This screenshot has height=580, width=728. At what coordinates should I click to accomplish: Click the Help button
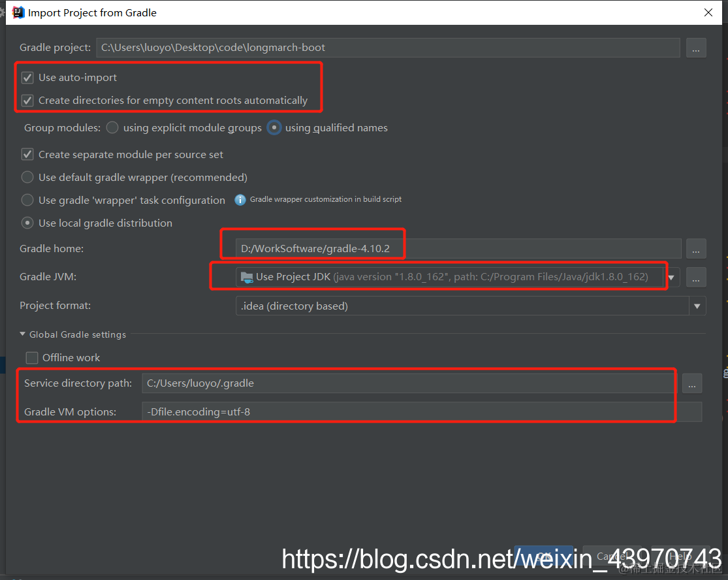click(x=680, y=556)
